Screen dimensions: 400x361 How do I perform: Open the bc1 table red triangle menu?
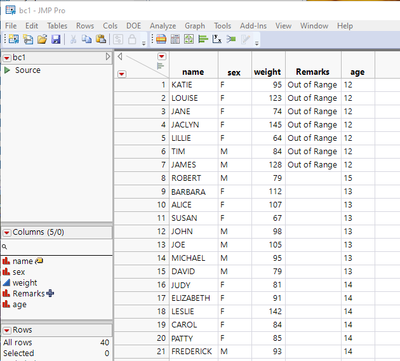pos(7,58)
